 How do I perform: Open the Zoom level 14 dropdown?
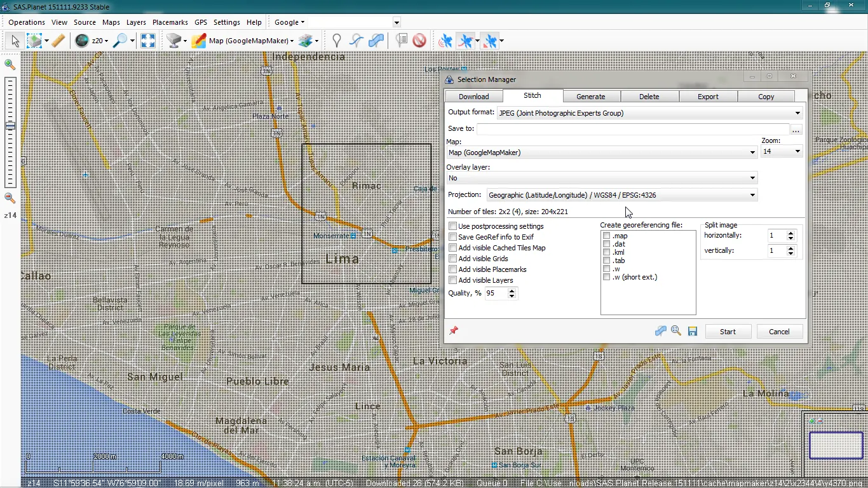(x=797, y=151)
